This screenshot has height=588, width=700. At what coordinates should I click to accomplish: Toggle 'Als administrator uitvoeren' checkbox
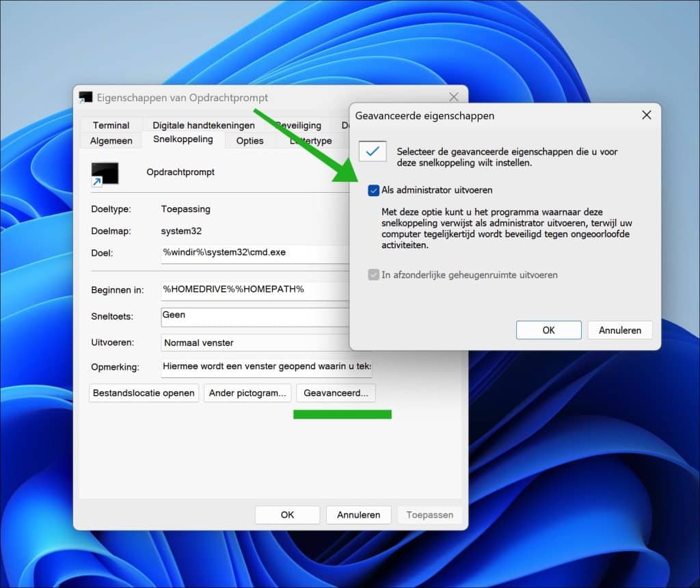[x=374, y=190]
